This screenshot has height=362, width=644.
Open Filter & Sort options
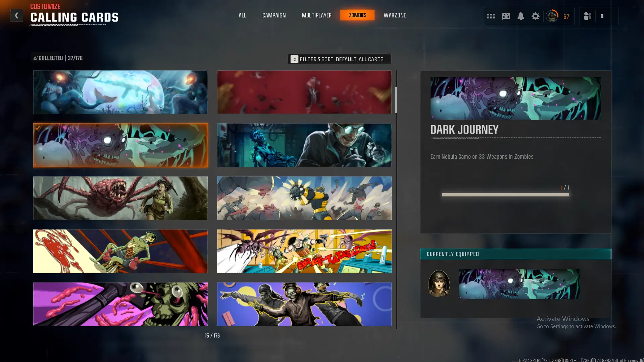click(x=339, y=59)
